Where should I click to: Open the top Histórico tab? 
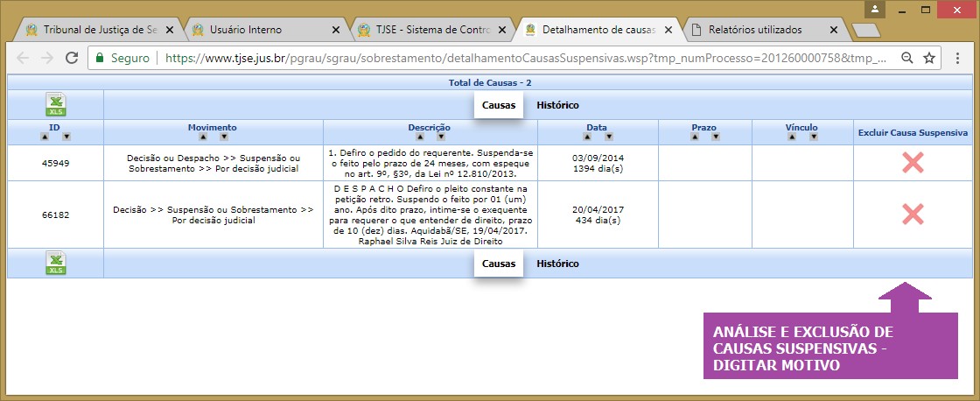tap(557, 105)
